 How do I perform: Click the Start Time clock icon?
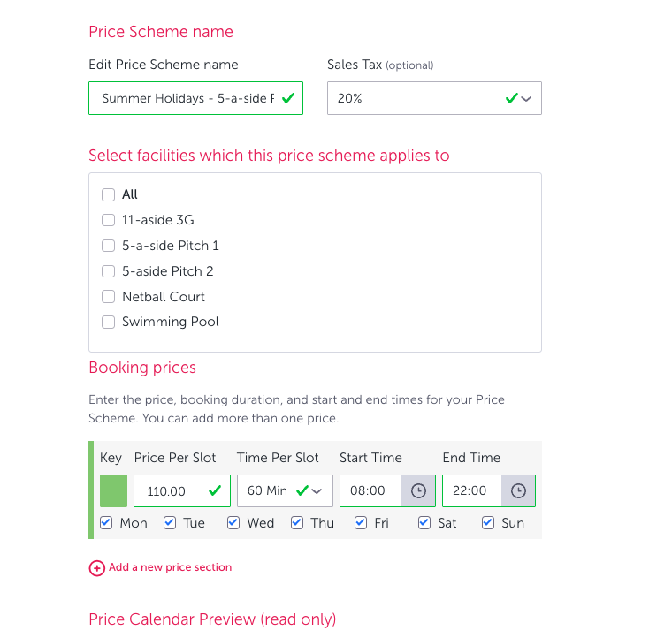pos(418,490)
